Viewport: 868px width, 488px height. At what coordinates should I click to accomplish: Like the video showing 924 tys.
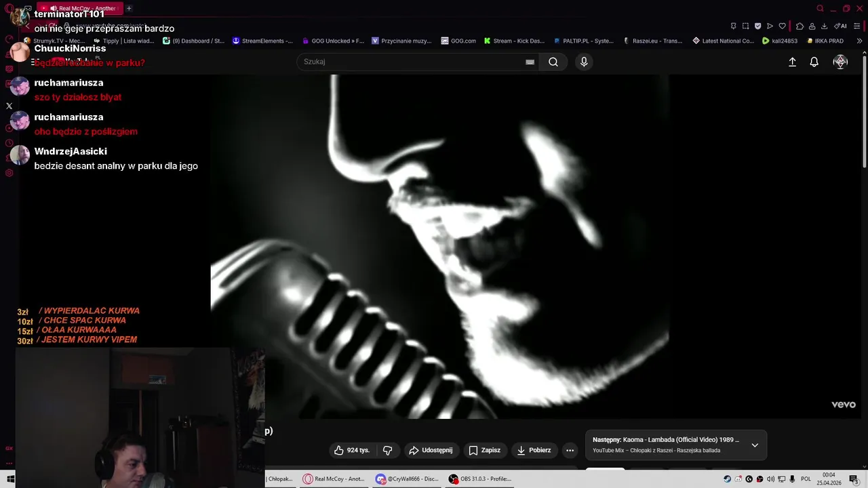[x=352, y=450]
